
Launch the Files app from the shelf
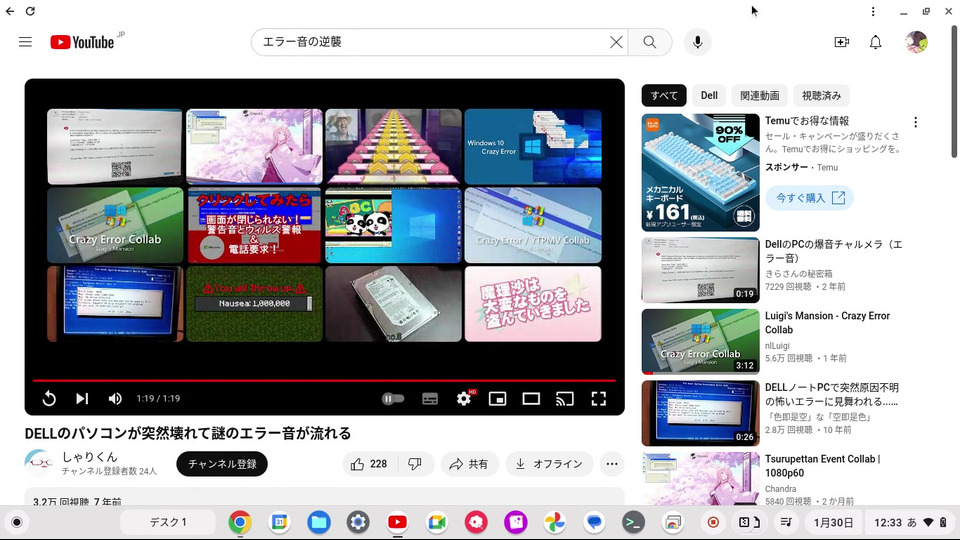pos(318,522)
